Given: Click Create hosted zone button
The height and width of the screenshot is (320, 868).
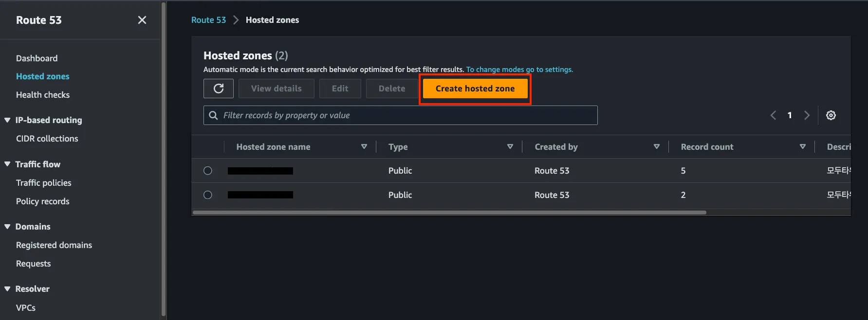Looking at the screenshot, I should point(475,89).
